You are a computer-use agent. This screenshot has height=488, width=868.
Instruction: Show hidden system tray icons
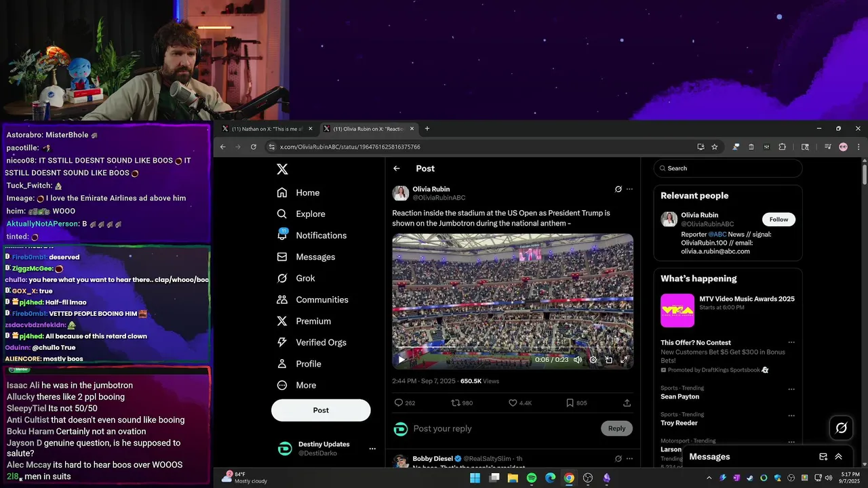[710, 478]
